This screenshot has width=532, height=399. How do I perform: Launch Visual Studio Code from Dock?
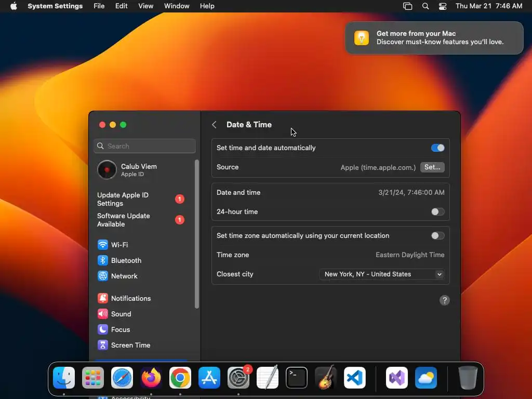(x=355, y=378)
